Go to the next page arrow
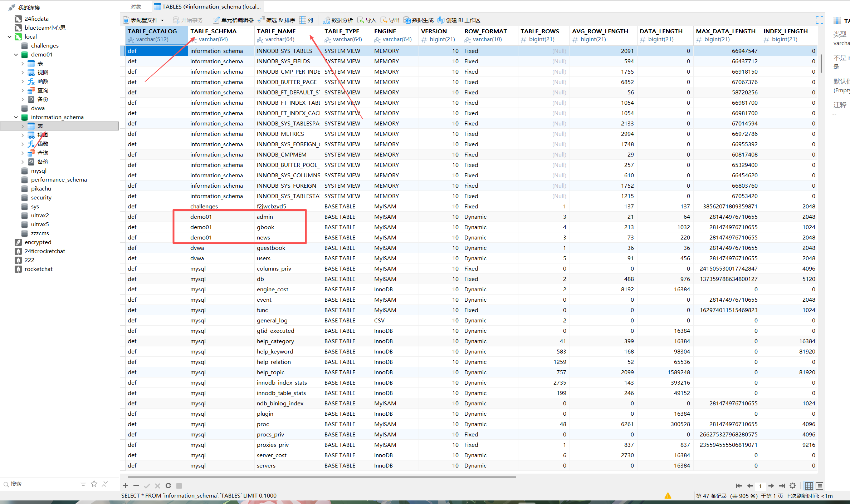 coord(771,486)
